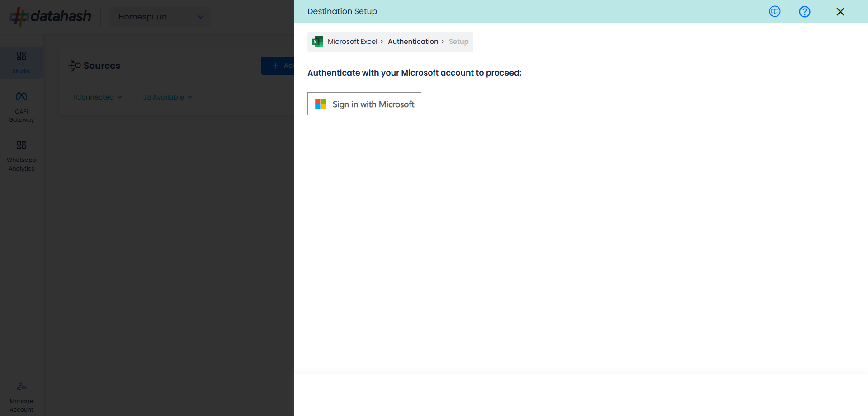868x418 pixels.
Task: Open the guide book icon in header
Action: [775, 12]
